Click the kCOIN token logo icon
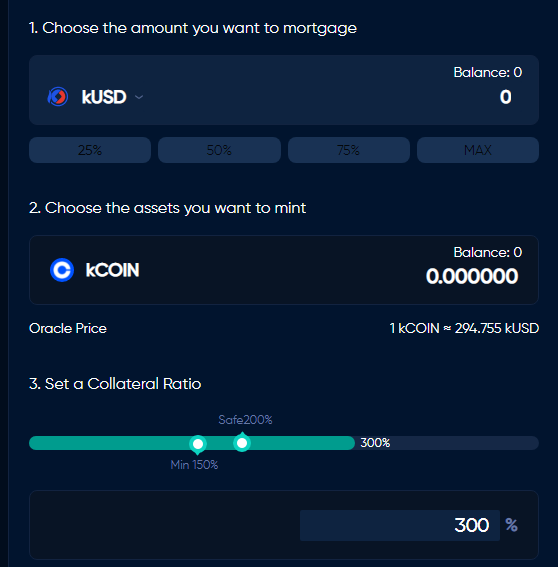This screenshot has width=558, height=567. pyautogui.click(x=62, y=270)
